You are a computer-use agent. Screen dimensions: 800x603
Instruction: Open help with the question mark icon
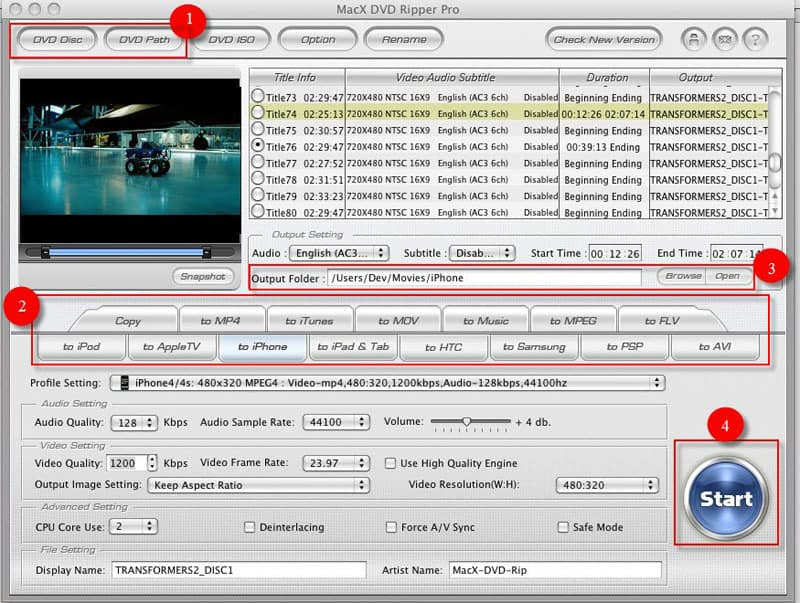coord(756,40)
